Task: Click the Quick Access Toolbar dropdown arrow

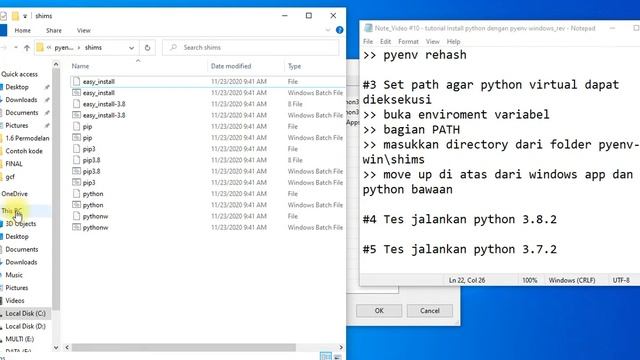Action: coord(25,16)
